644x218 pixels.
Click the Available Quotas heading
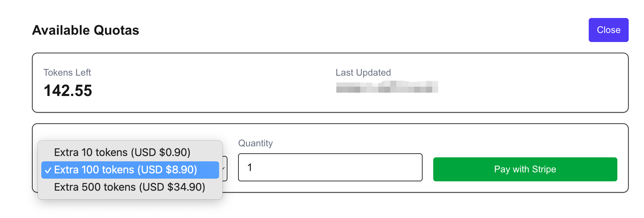pos(86,30)
